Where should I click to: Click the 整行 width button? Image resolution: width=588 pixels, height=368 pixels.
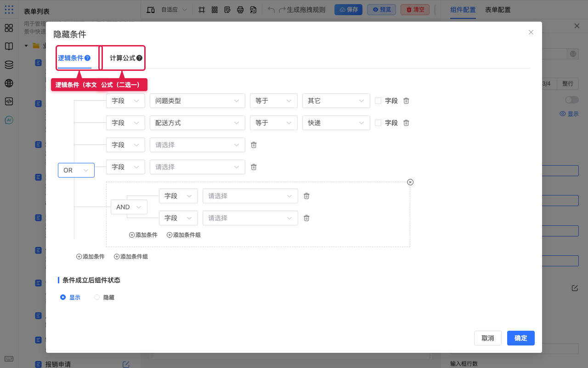point(568,83)
